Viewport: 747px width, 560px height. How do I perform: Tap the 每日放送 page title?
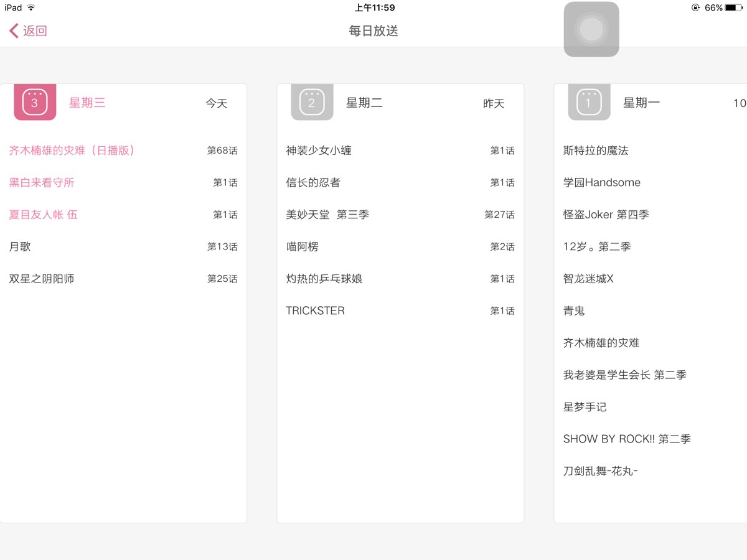tap(374, 31)
